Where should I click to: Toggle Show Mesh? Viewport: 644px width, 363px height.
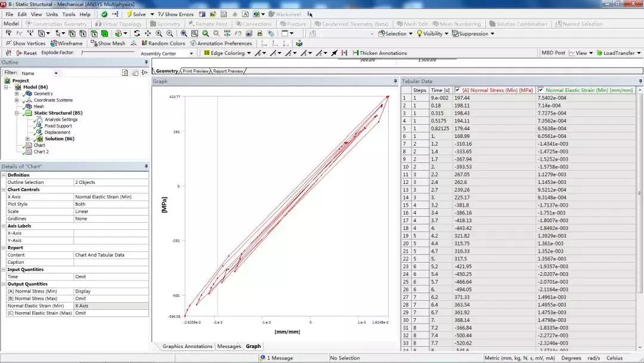click(x=107, y=43)
